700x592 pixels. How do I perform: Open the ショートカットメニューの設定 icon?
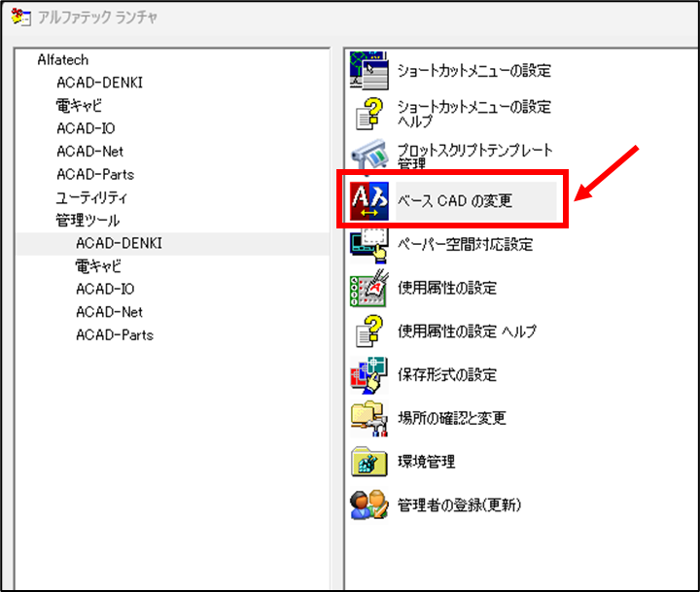point(368,71)
